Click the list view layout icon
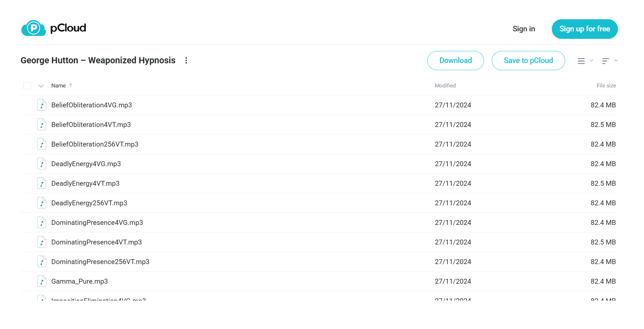The width and height of the screenshot is (644, 329). [581, 61]
